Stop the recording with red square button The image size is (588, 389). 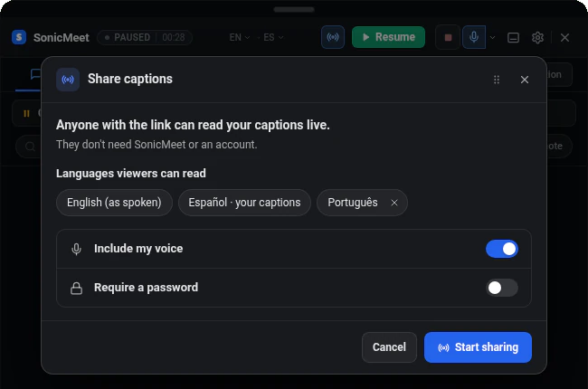[448, 37]
